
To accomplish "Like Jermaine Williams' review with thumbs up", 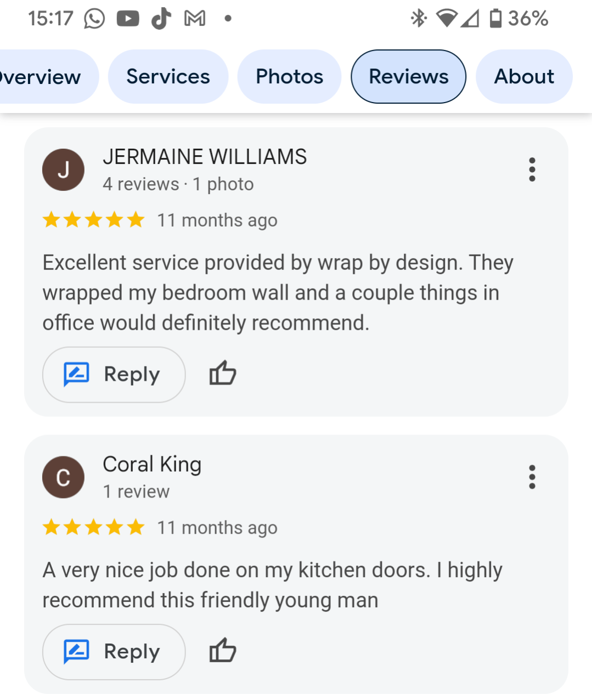I will point(222,374).
